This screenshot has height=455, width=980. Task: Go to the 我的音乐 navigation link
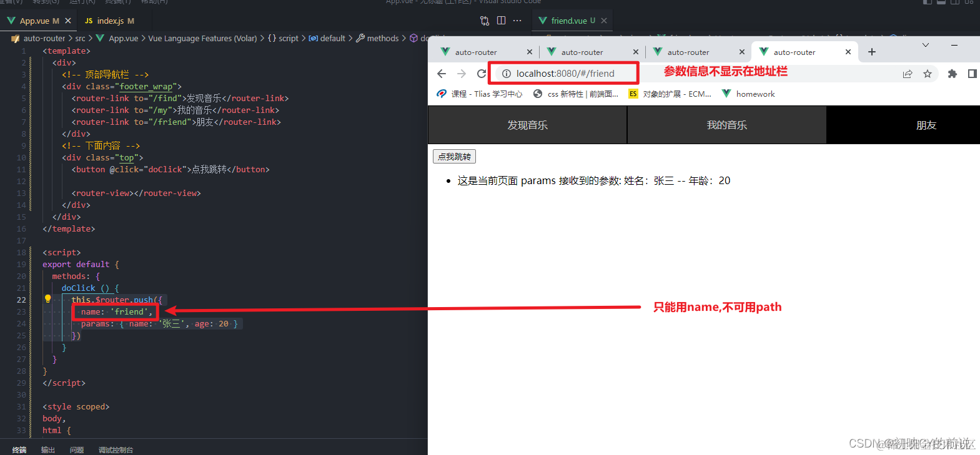coord(726,125)
